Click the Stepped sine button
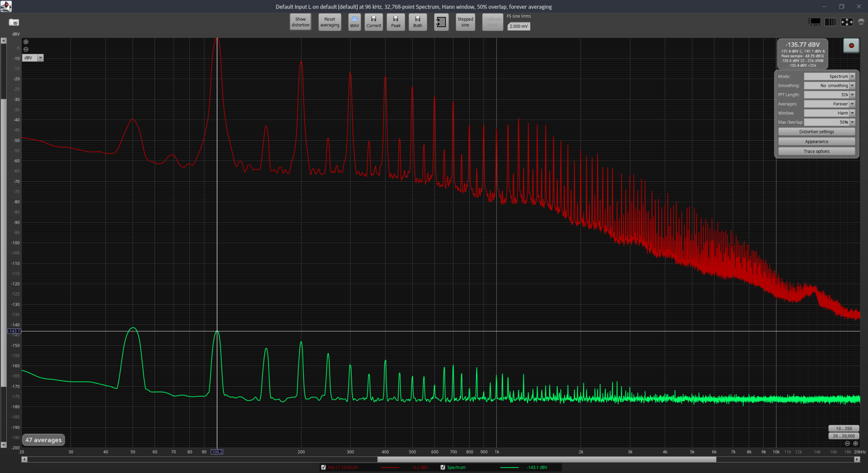 pyautogui.click(x=465, y=22)
